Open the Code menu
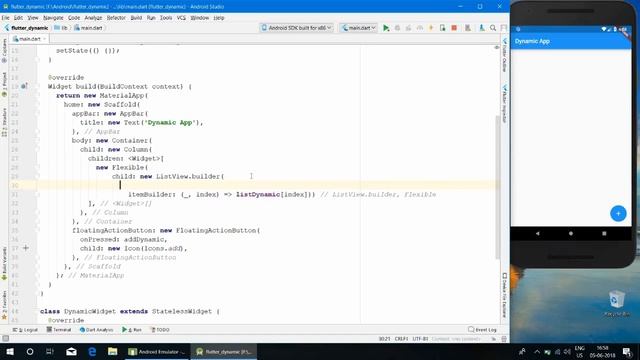The image size is (640, 360). coord(74,18)
